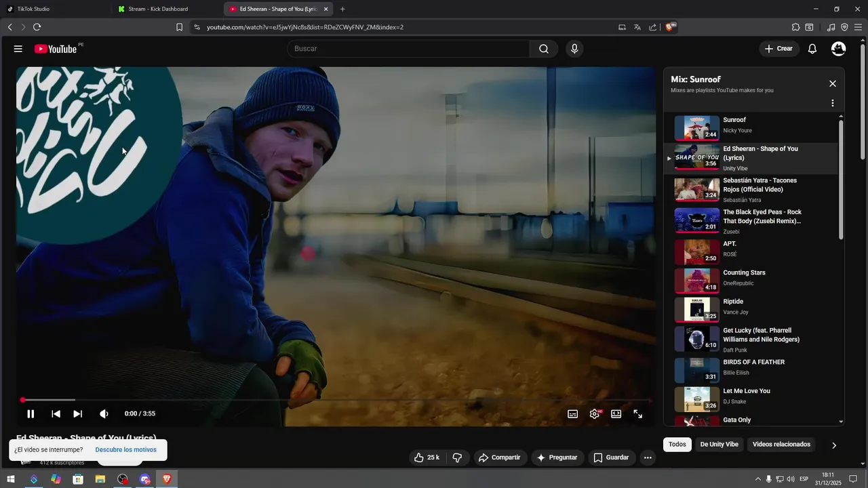The width and height of the screenshot is (868, 488).
Task: Start voice search with microphone icon
Action: point(574,49)
